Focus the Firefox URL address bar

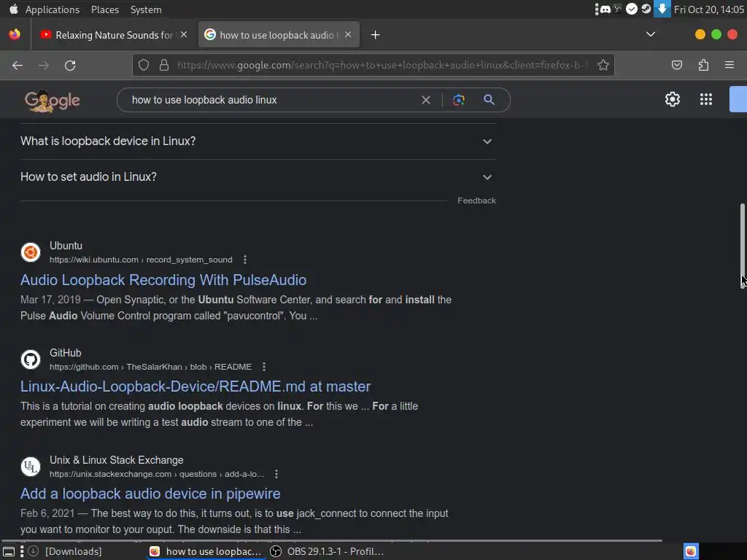(381, 65)
